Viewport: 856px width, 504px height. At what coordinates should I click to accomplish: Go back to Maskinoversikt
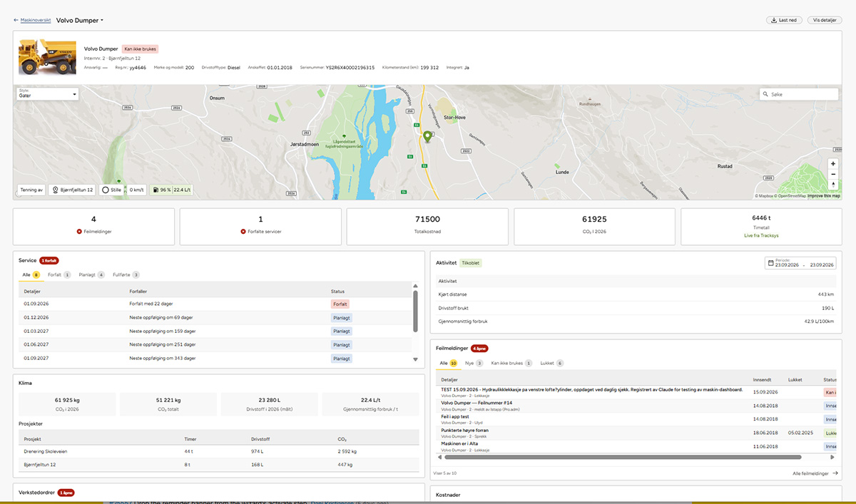click(32, 21)
